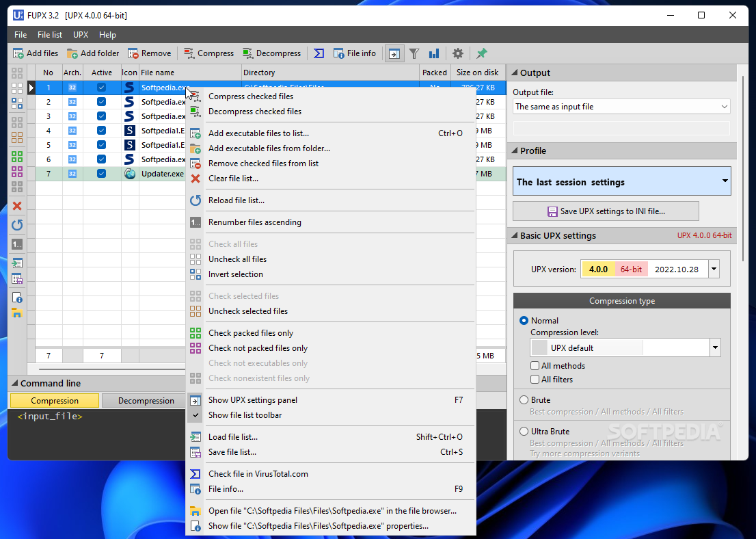This screenshot has height=539, width=756.
Task: Click the Directory column header
Action: 331,73
